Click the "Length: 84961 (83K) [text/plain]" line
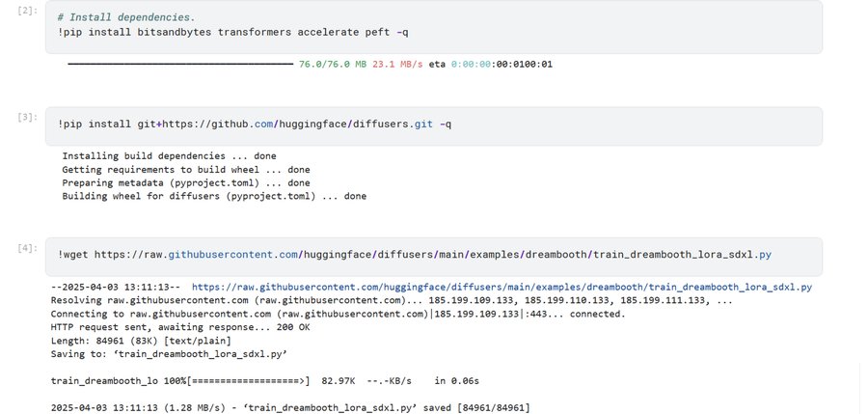Viewport: 868px width, 414px height. point(141,341)
